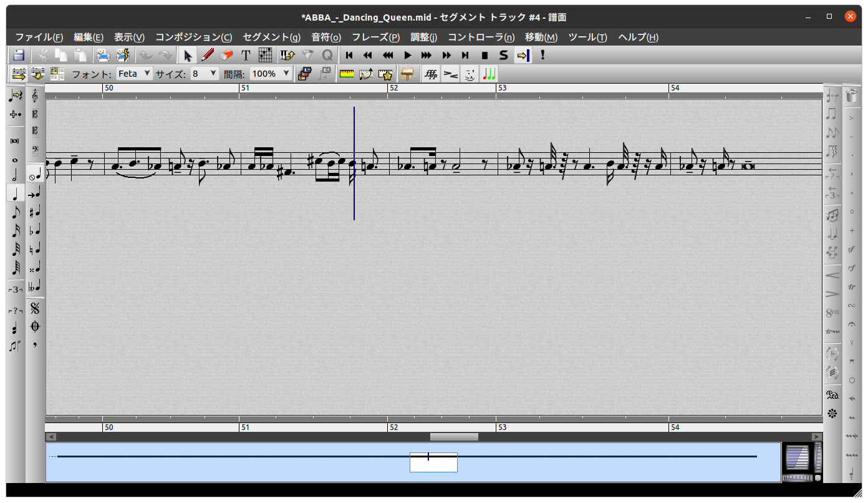Toggle rest/note insertion mode icon
The image size is (868, 503).
(x=16, y=95)
